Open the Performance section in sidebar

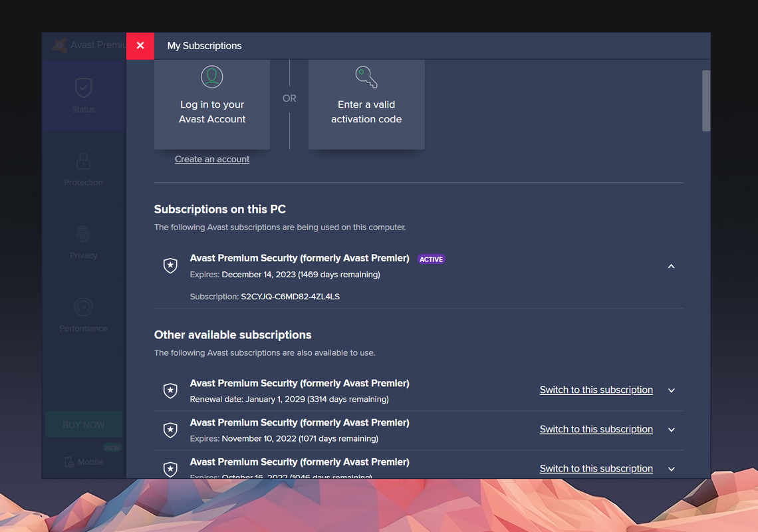click(x=83, y=315)
